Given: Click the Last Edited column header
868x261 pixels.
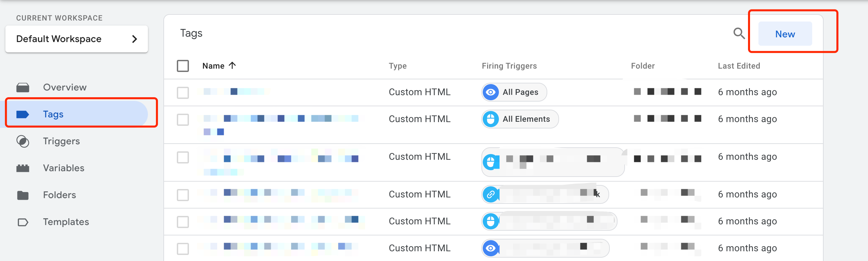Looking at the screenshot, I should click(x=739, y=66).
